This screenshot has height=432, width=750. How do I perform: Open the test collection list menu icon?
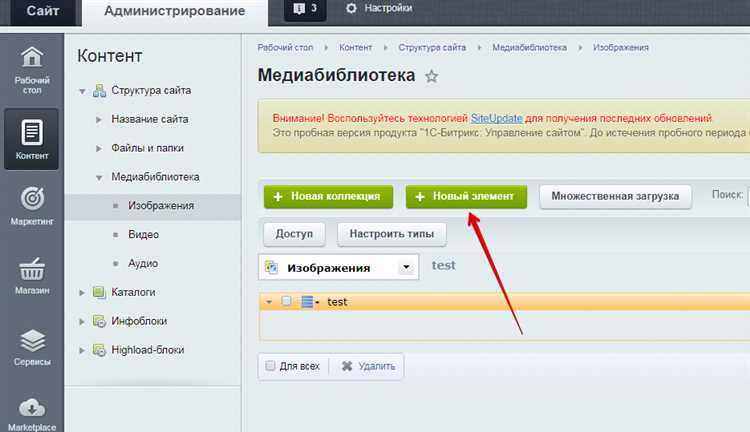[310, 302]
